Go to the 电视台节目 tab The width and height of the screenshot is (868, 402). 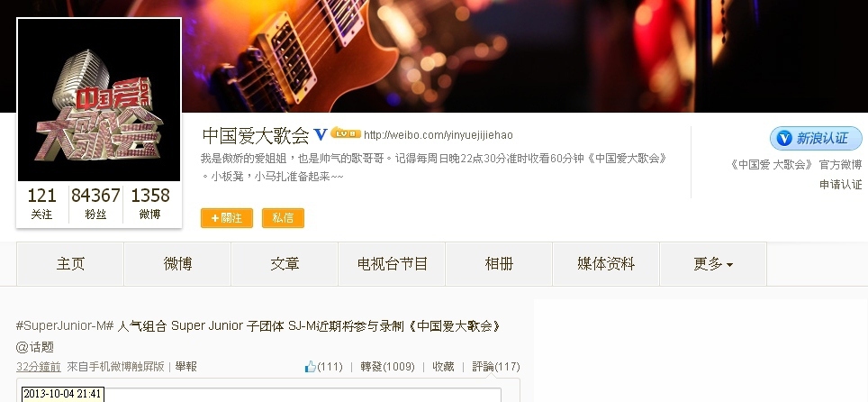point(392,264)
